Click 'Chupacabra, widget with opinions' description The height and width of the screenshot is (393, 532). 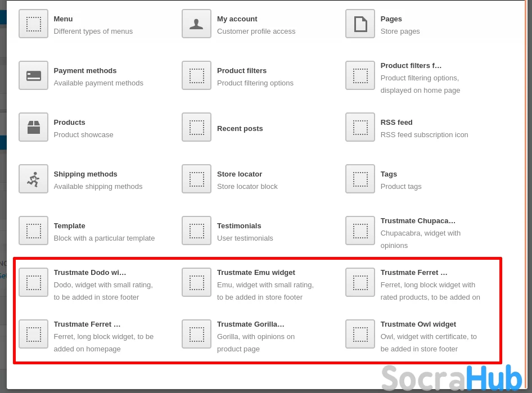tap(421, 240)
